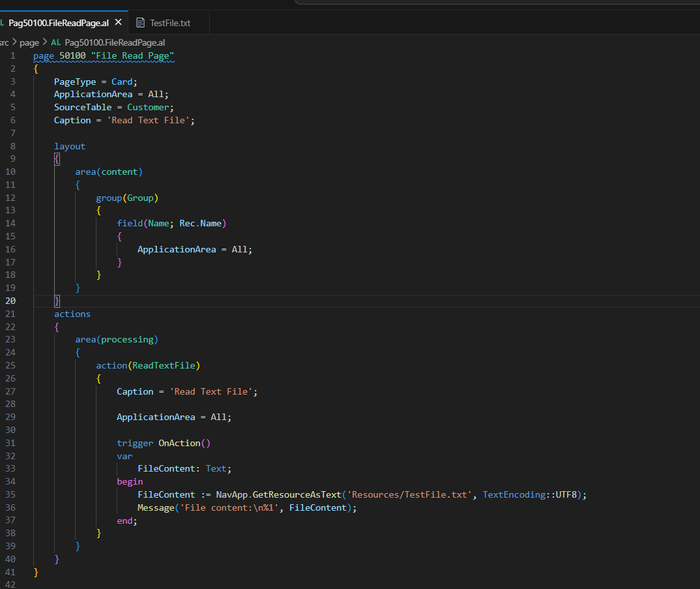The width and height of the screenshot is (700, 589).
Task: Click line number 20 in the gutter
Action: (10, 301)
